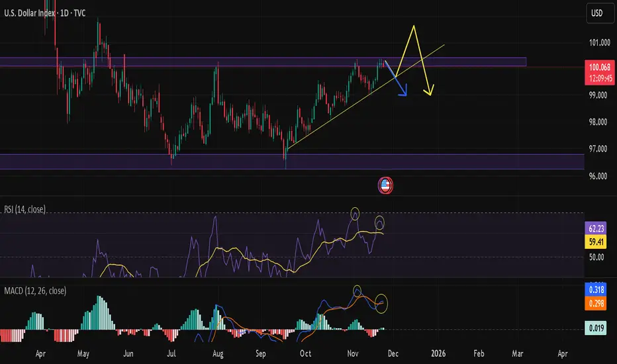
Task: Click the 2026 label on time axis
Action: 438,353
